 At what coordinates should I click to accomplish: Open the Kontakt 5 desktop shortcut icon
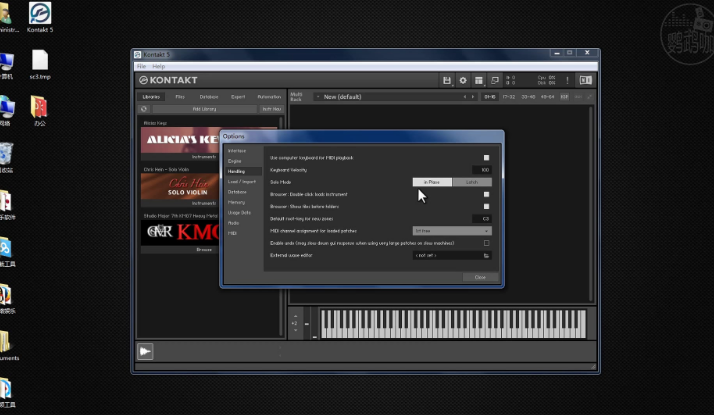(x=40, y=17)
